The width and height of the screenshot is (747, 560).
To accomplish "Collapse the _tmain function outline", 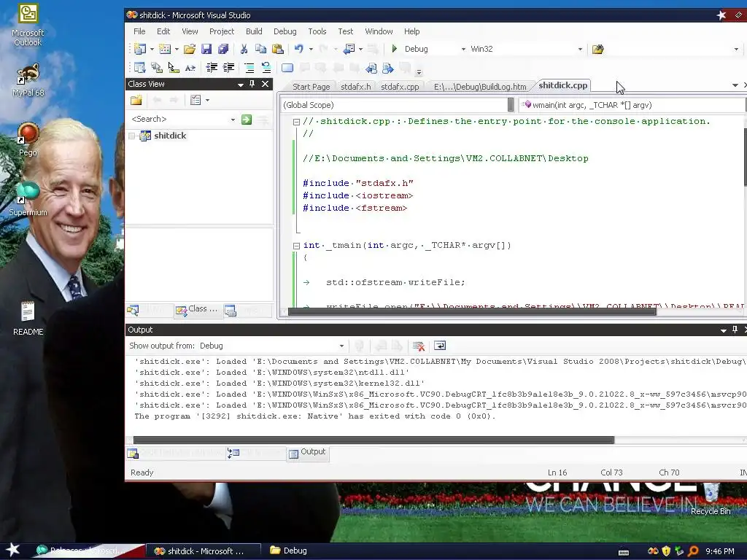I will pos(296,246).
